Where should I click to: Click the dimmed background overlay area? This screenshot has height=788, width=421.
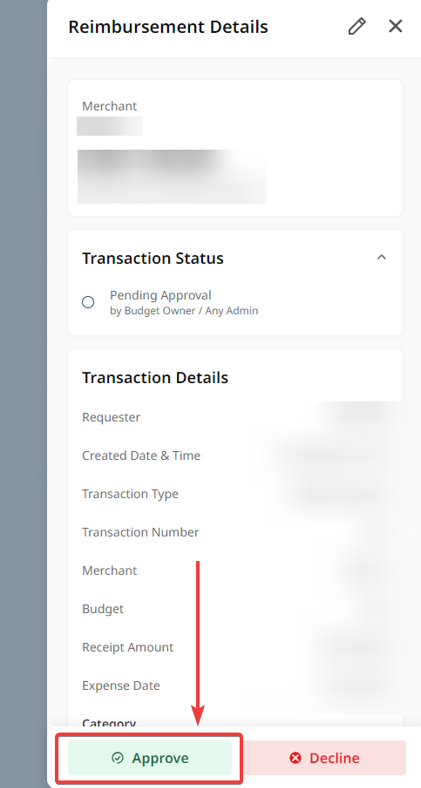pos(23,394)
